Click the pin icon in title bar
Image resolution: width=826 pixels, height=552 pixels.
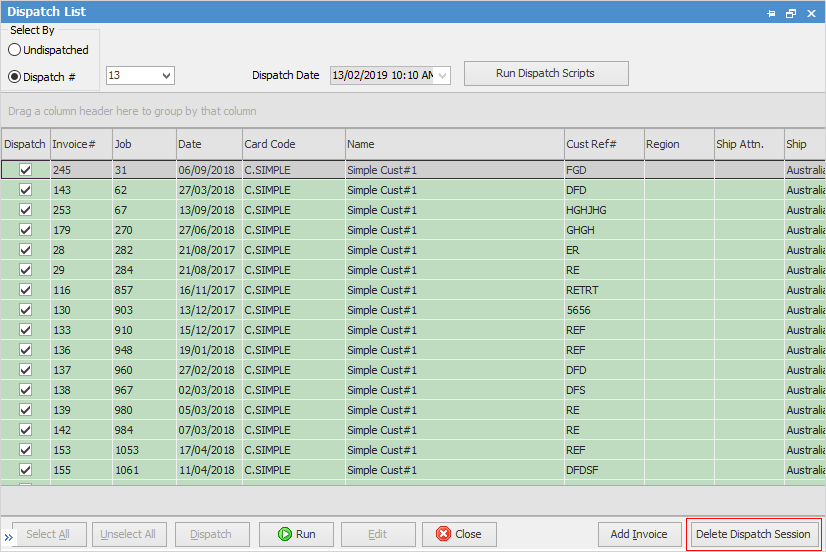tap(771, 13)
